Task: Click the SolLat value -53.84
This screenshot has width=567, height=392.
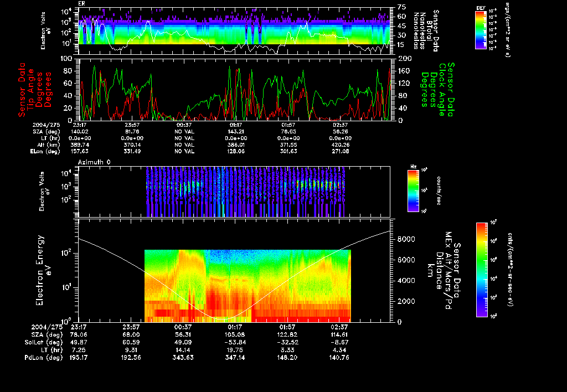Action: coord(235,342)
